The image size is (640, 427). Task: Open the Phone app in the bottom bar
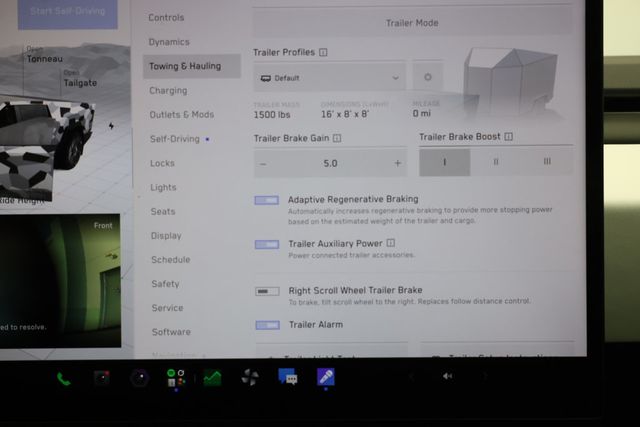(x=63, y=379)
